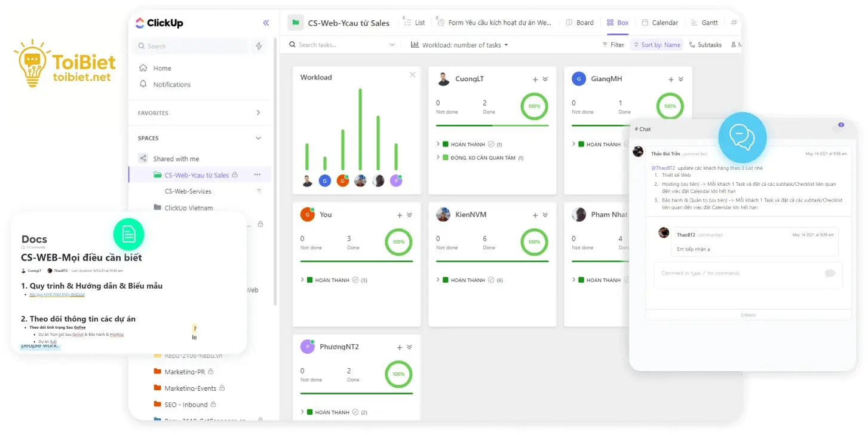This screenshot has width=868, height=435.
Task: Click purple P avatar under Workload chart
Action: [396, 180]
